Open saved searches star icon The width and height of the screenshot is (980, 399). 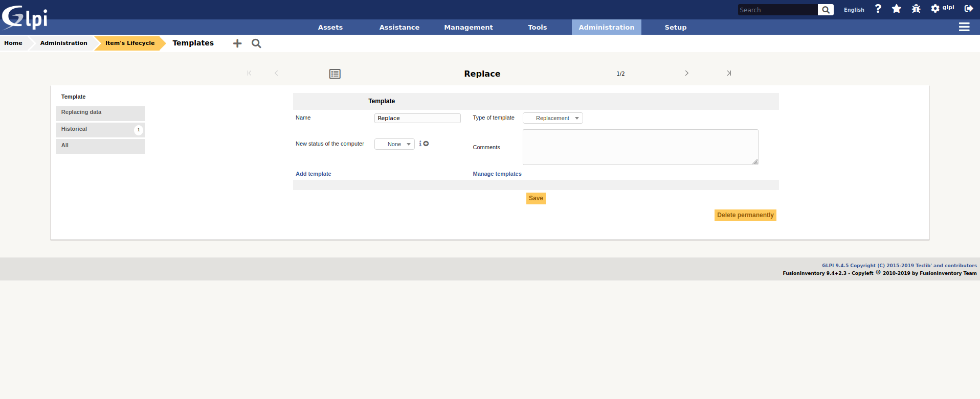pyautogui.click(x=897, y=9)
